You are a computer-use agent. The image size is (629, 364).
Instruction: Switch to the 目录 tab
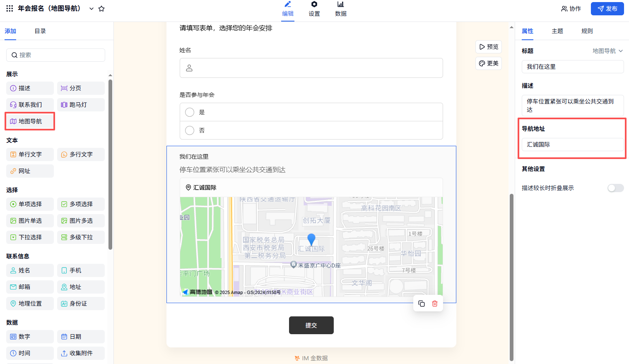[x=40, y=31]
